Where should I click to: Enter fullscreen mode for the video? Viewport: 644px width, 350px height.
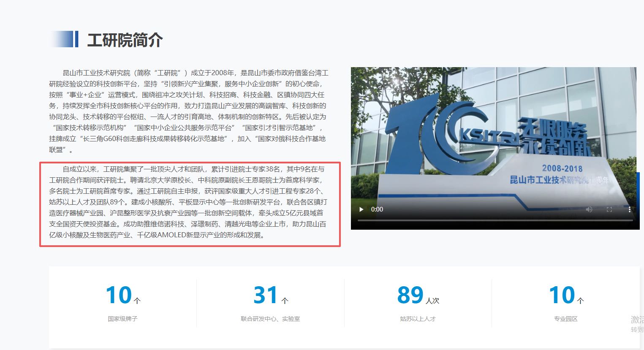[609, 209]
